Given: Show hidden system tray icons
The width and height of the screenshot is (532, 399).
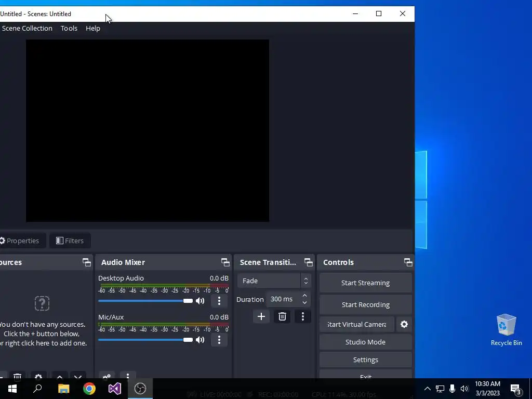Looking at the screenshot, I should click(428, 389).
